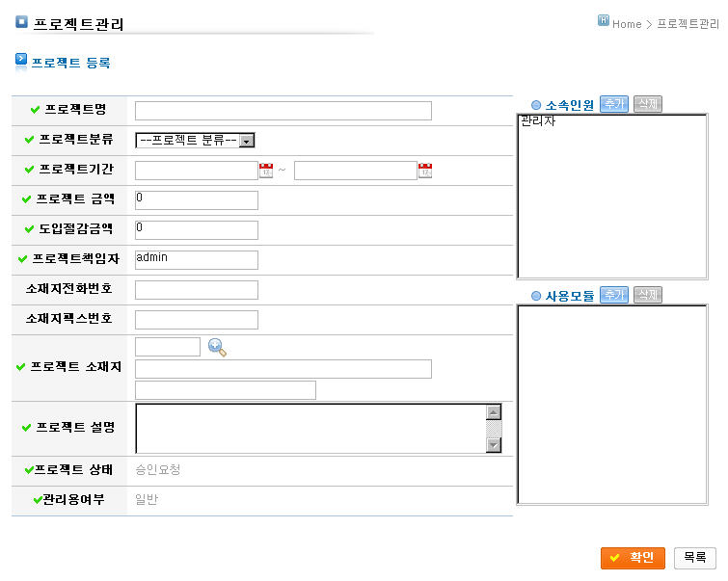Image resolution: width=728 pixels, height=581 pixels.
Task: Click the 도입절감금액 input field
Action: click(197, 230)
